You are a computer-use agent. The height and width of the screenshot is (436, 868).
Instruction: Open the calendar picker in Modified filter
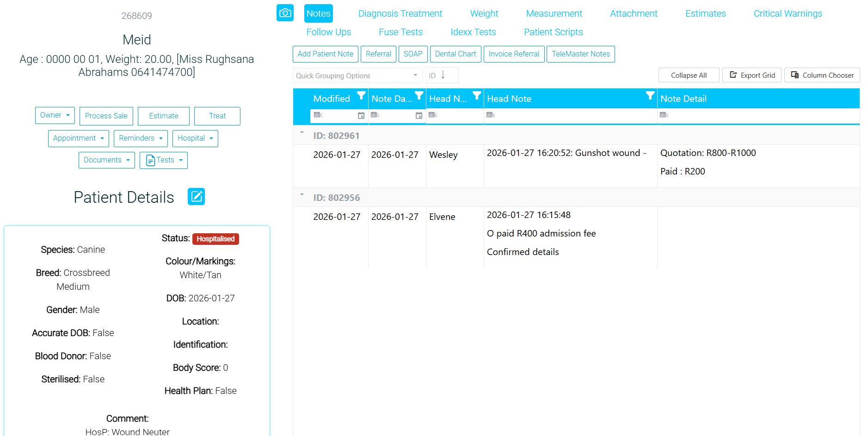(x=361, y=116)
